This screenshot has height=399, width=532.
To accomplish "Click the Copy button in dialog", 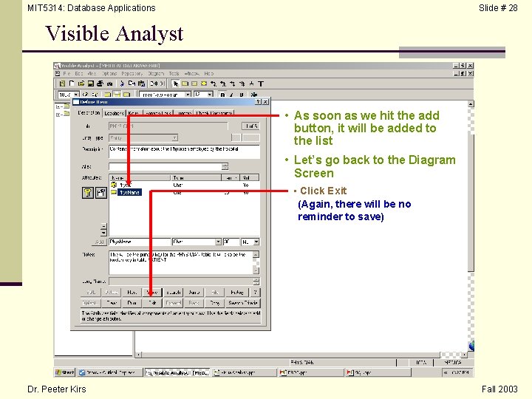I will click(x=214, y=303).
